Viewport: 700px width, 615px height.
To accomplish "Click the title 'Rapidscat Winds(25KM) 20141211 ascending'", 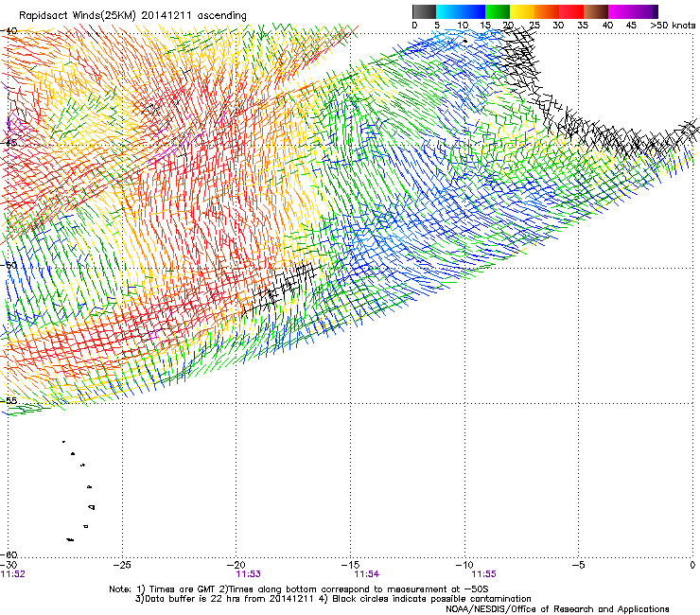I will [132, 16].
